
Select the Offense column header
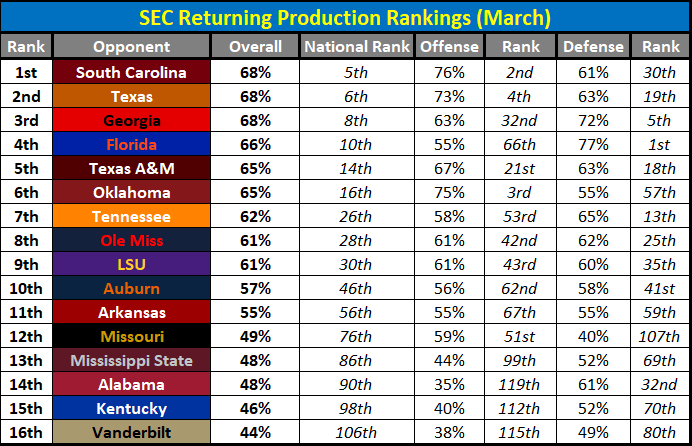(x=449, y=47)
